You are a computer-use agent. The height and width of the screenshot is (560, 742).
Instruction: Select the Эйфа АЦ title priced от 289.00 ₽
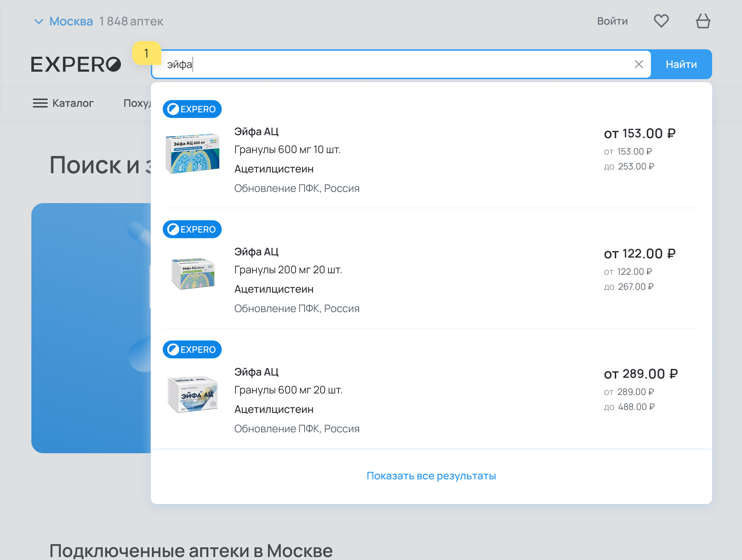point(256,372)
